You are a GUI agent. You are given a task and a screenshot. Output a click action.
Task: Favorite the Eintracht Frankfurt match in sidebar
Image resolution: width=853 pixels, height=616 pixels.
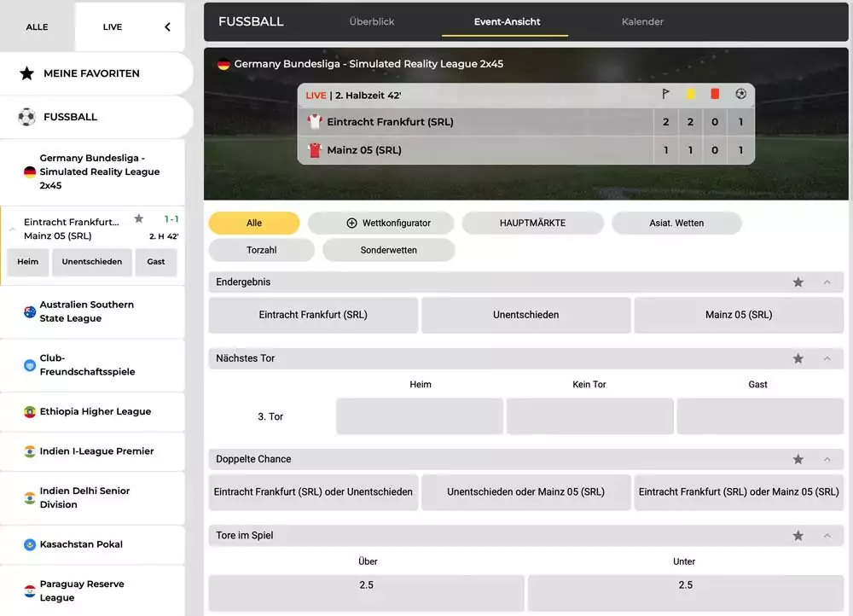pyautogui.click(x=139, y=218)
